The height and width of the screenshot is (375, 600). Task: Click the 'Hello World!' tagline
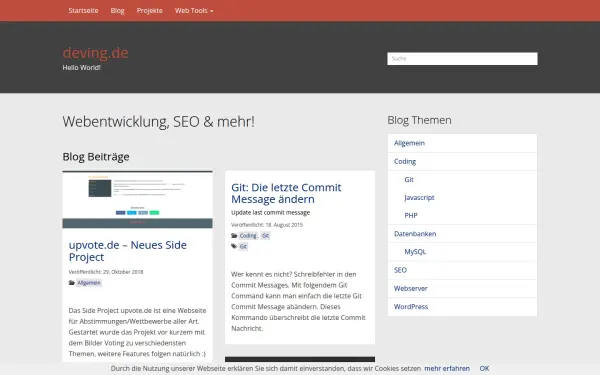[x=82, y=67]
